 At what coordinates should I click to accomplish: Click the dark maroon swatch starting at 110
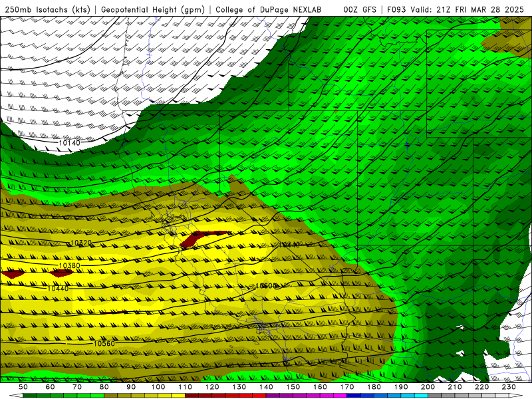click(x=192, y=396)
